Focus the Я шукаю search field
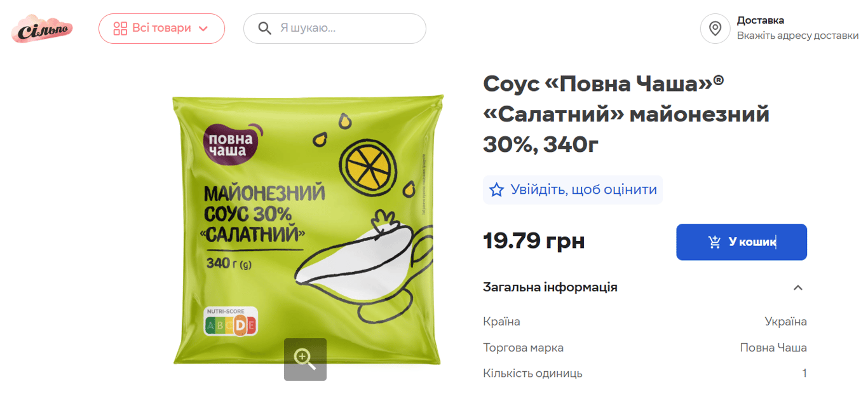The height and width of the screenshot is (396, 868). 335,29
